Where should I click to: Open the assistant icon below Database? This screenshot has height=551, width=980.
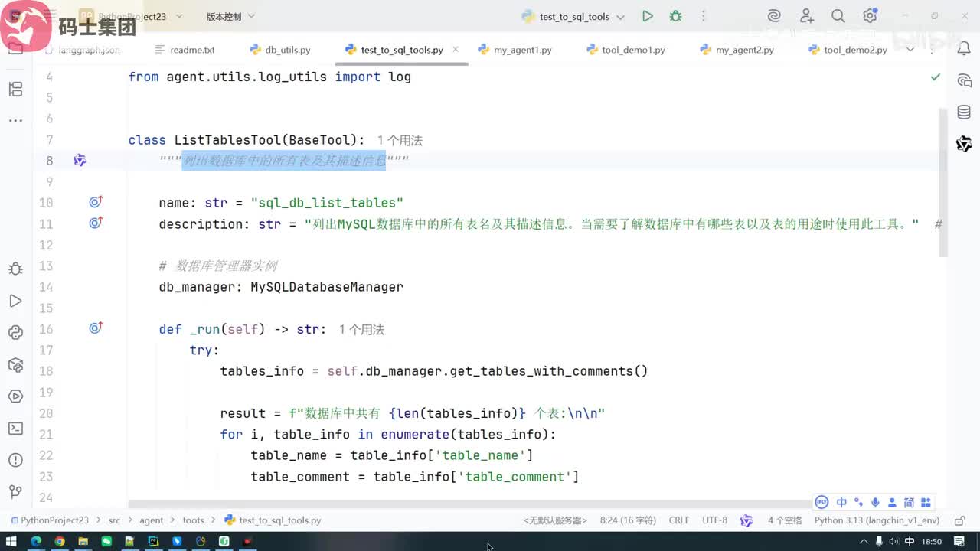pyautogui.click(x=964, y=143)
